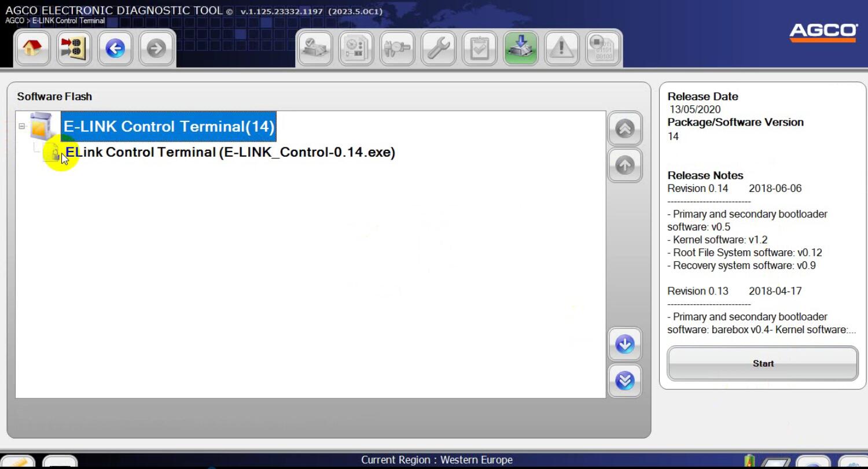Move down one item with blue down arrow
Image resolution: width=868 pixels, height=469 pixels.
(x=625, y=344)
